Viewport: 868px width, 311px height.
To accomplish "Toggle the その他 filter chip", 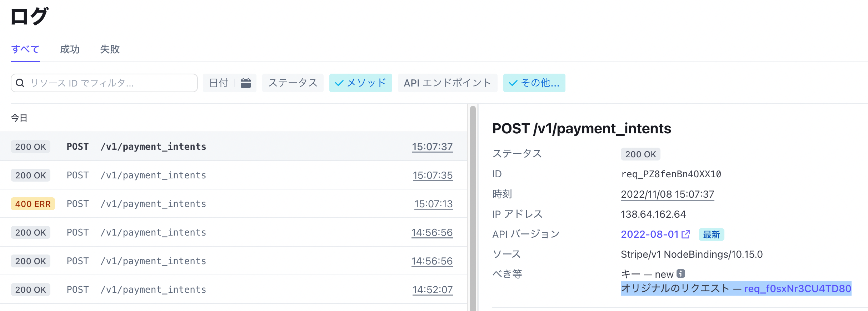I will (x=534, y=83).
